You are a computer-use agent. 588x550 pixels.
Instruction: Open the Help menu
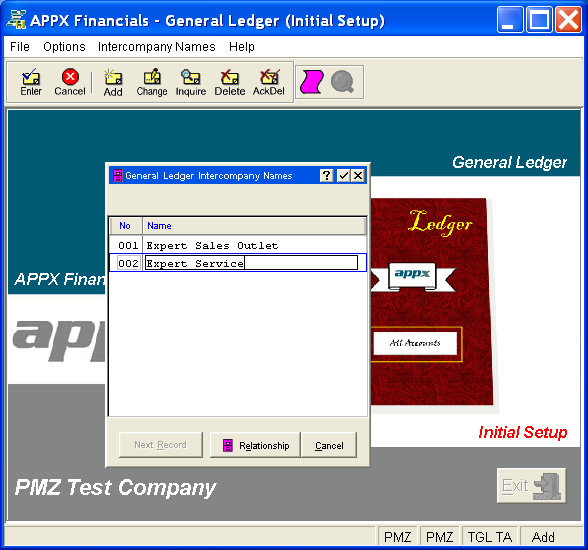(x=242, y=47)
